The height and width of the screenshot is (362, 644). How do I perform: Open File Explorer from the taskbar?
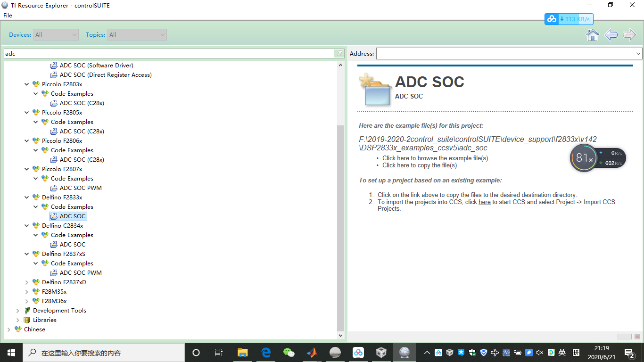pyautogui.click(x=242, y=353)
